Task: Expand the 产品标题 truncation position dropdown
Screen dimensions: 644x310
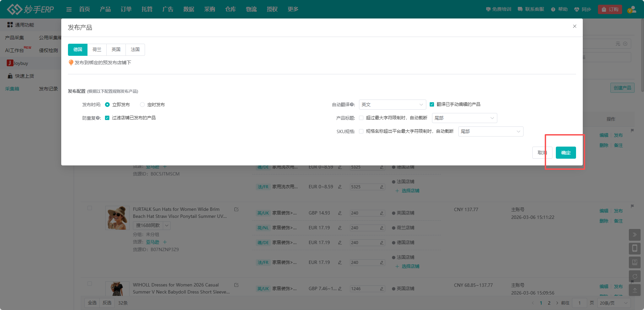Action: [x=464, y=118]
